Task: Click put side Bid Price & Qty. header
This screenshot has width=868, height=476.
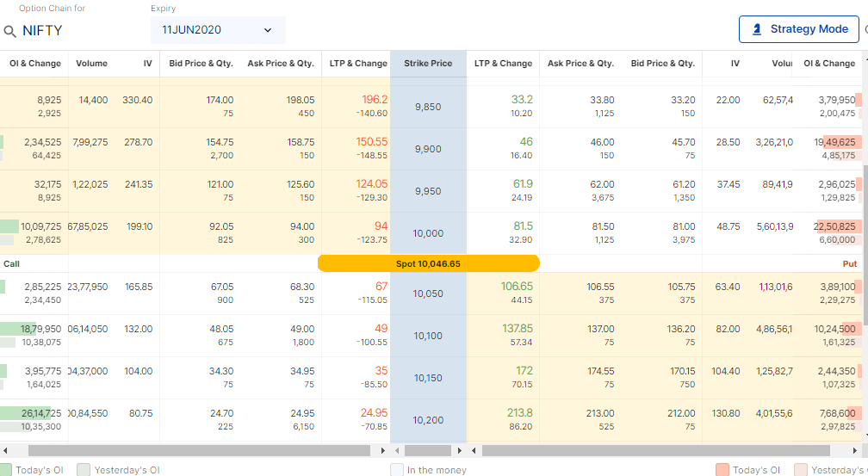Action: pyautogui.click(x=663, y=63)
